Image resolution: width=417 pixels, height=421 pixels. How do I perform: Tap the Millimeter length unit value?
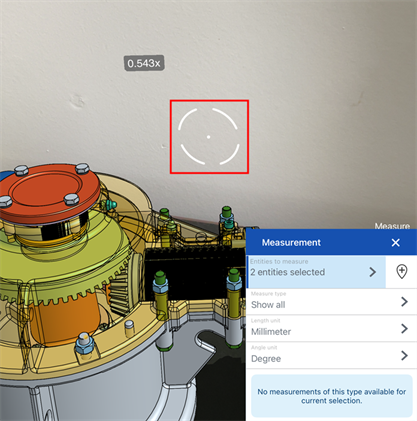pos(271,332)
